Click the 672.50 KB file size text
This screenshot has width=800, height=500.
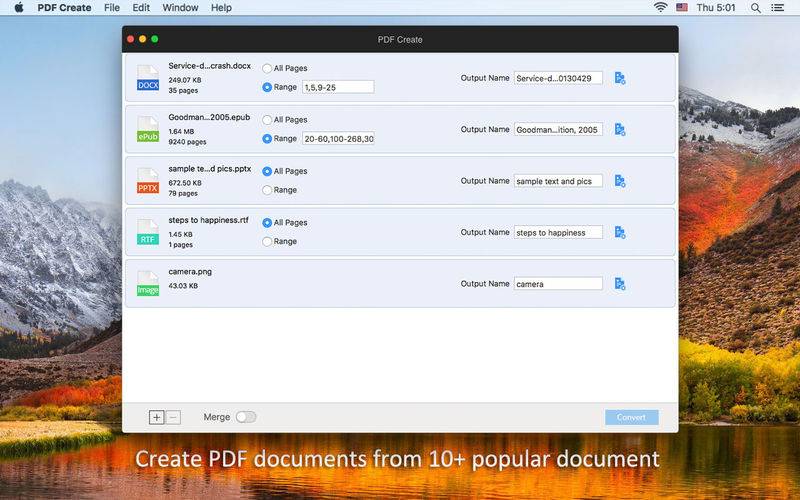(x=185, y=183)
